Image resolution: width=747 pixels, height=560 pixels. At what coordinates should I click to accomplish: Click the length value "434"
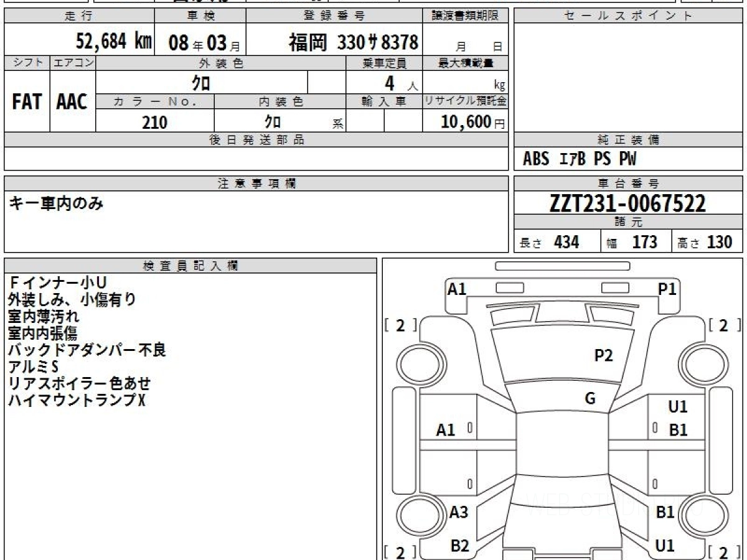pyautogui.click(x=566, y=242)
